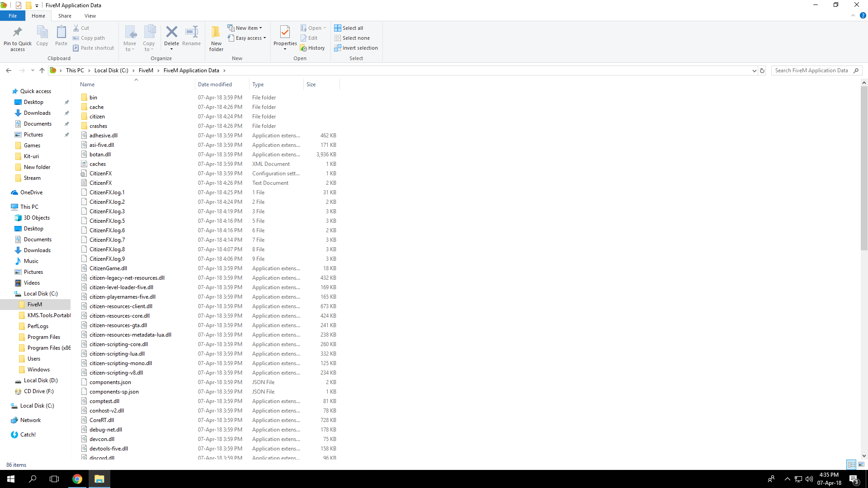Select Local Disk (D:) in navigation pane
This screenshot has height=488, width=868.
point(41,380)
